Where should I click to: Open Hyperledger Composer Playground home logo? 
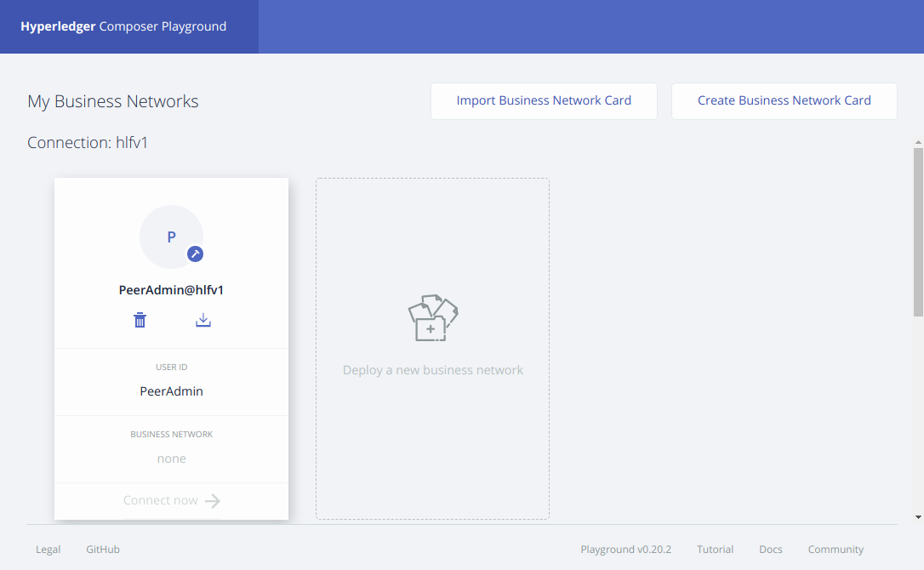(123, 26)
